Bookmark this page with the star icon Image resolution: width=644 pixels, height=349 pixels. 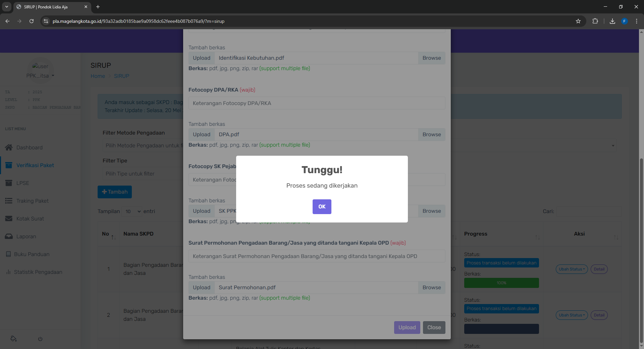pos(578,21)
